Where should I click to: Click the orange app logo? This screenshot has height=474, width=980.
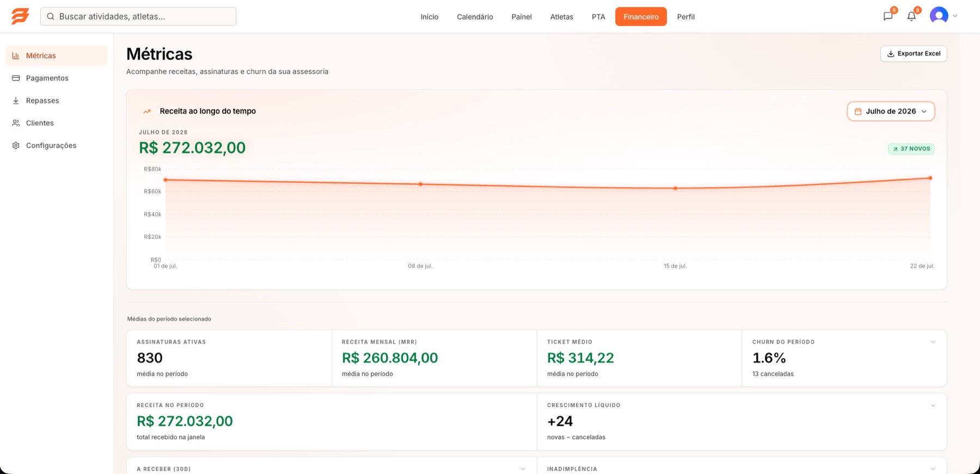click(20, 16)
